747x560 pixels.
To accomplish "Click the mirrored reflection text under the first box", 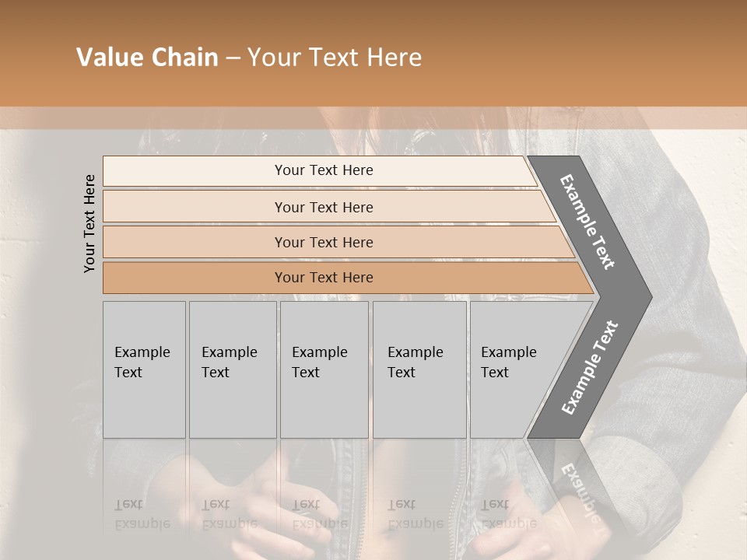I will [142, 514].
